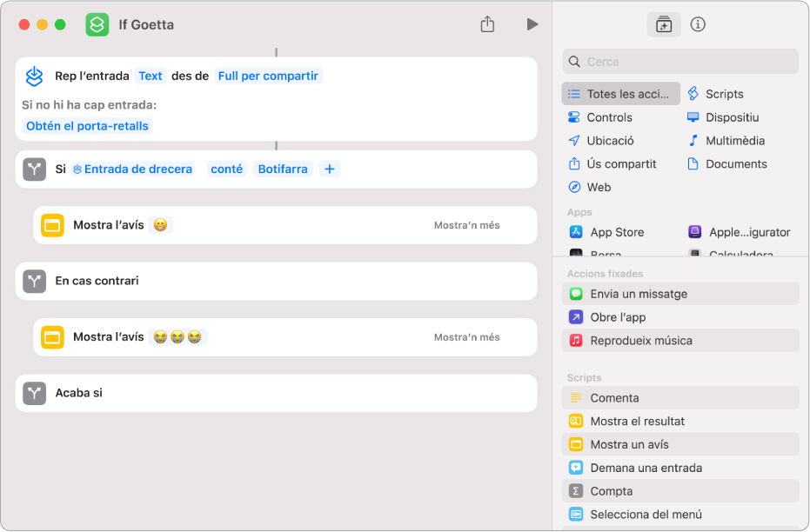Screen dimensions: 810x532
Task: Run the shortcut with the play button
Action: click(x=532, y=24)
